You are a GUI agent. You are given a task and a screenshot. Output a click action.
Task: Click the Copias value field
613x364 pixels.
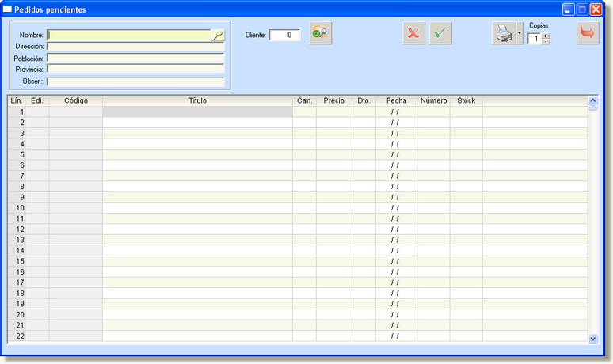(535, 39)
